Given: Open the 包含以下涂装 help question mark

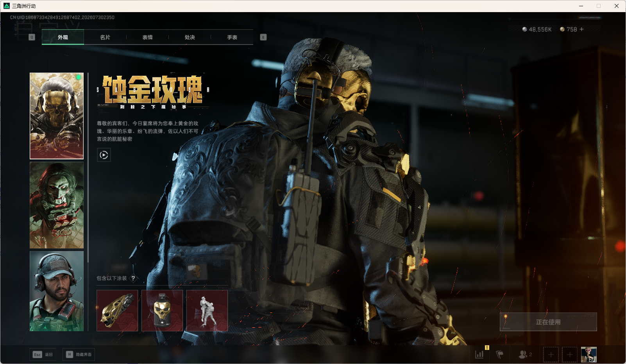Looking at the screenshot, I should [x=133, y=278].
